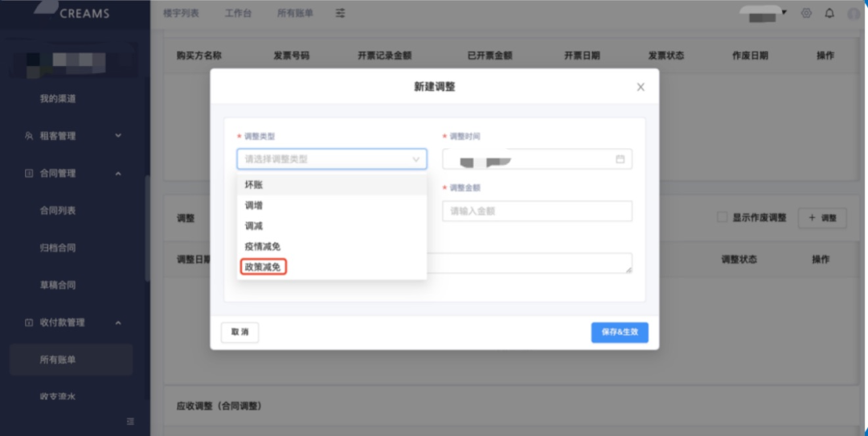Click the + 调整 button
Viewport: 868px width, 436px height.
click(822, 218)
